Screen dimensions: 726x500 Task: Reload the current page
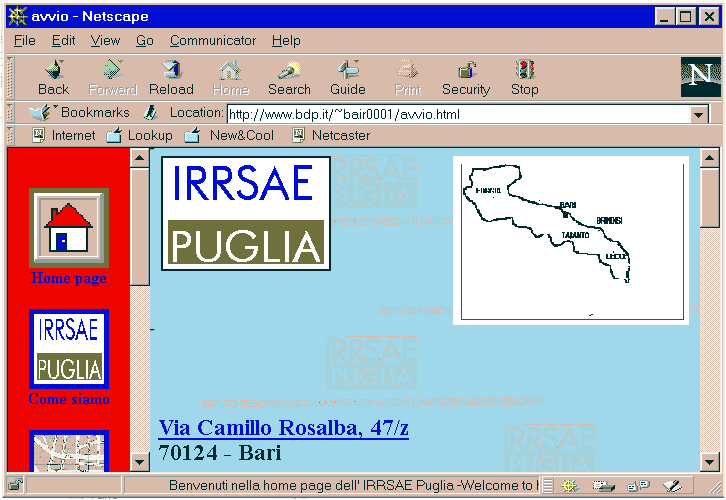click(171, 78)
